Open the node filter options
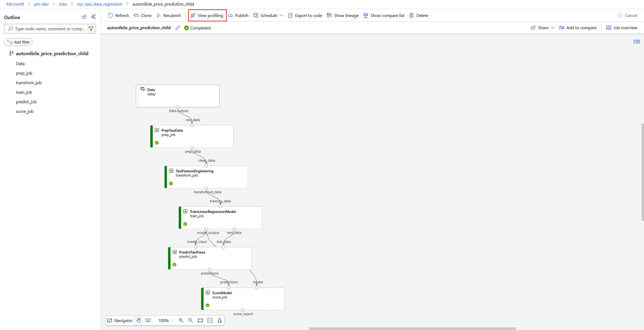 point(91,29)
